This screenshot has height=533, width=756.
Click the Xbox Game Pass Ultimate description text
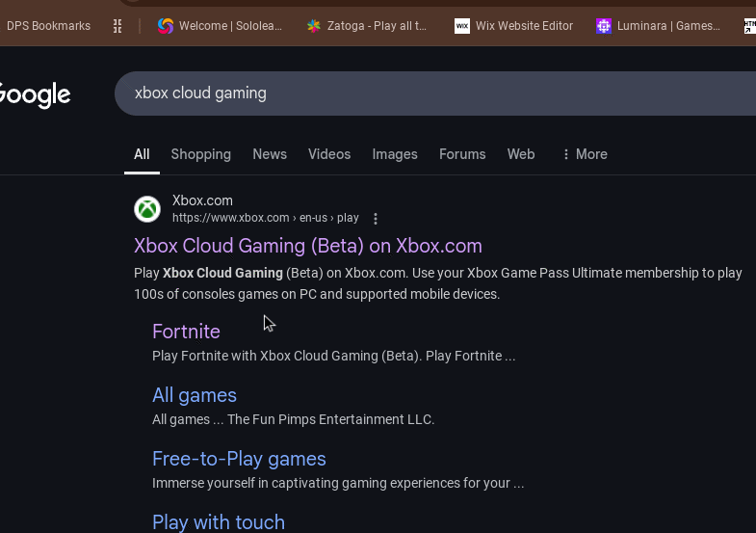point(438,283)
